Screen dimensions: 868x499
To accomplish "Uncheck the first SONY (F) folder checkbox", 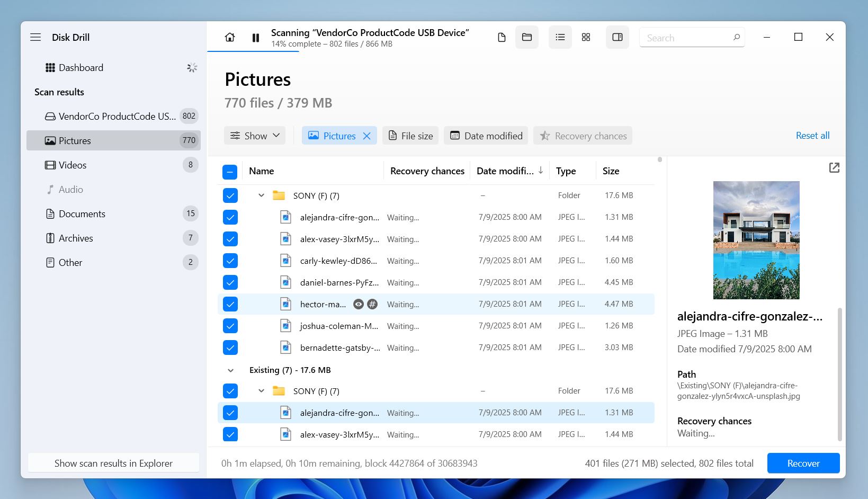I will tap(230, 195).
